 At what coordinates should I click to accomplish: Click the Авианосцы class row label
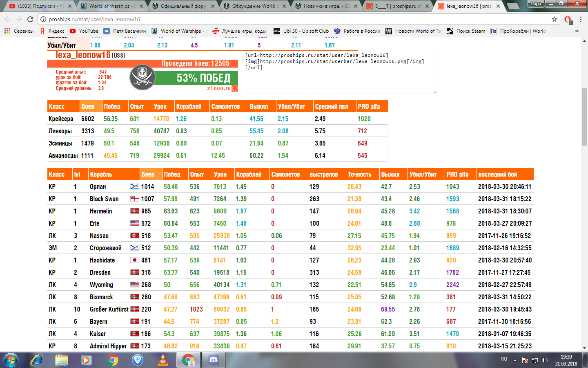[63, 155]
